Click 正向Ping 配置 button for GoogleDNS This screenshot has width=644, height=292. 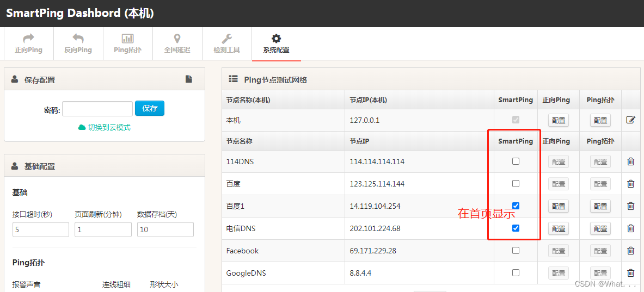point(559,273)
